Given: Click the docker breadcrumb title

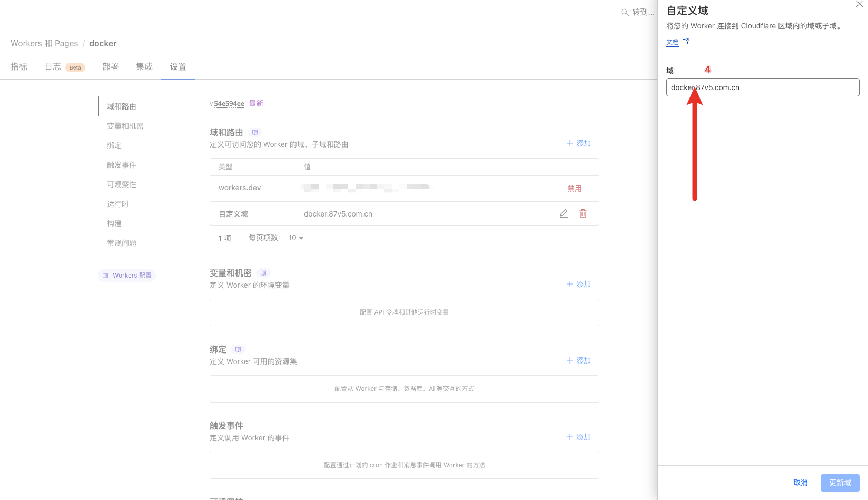Looking at the screenshot, I should tap(103, 43).
